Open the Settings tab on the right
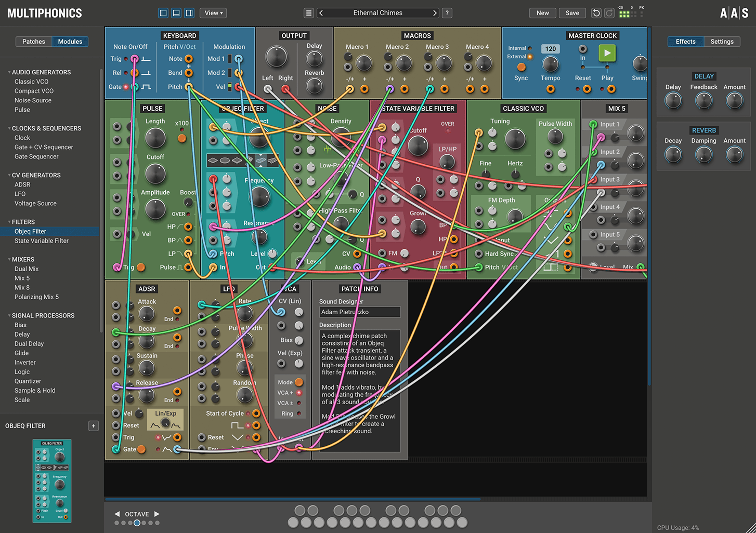Screen dimensions: 756x533 pyautogui.click(x=722, y=42)
